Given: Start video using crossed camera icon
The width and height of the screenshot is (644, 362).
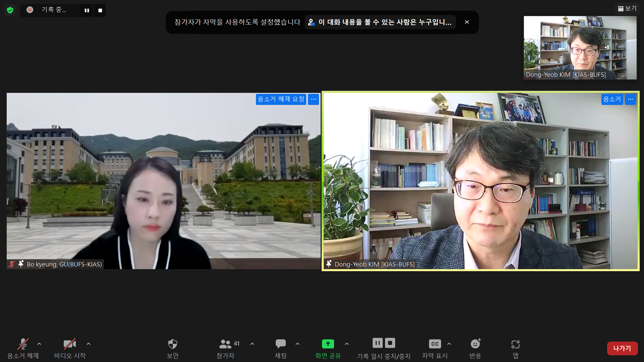Looking at the screenshot, I should (69, 344).
